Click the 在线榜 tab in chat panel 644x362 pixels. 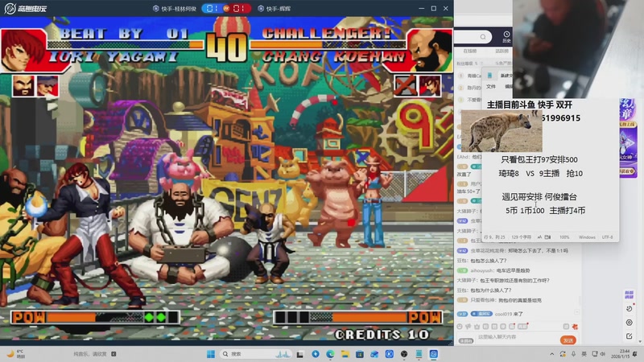pos(470,51)
